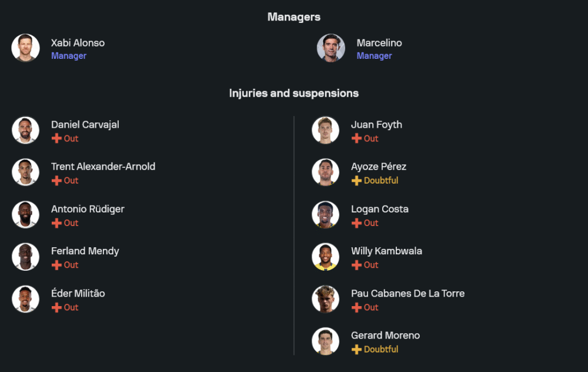
Task: Click Trent Alexander-Arnold's name
Action: click(103, 167)
